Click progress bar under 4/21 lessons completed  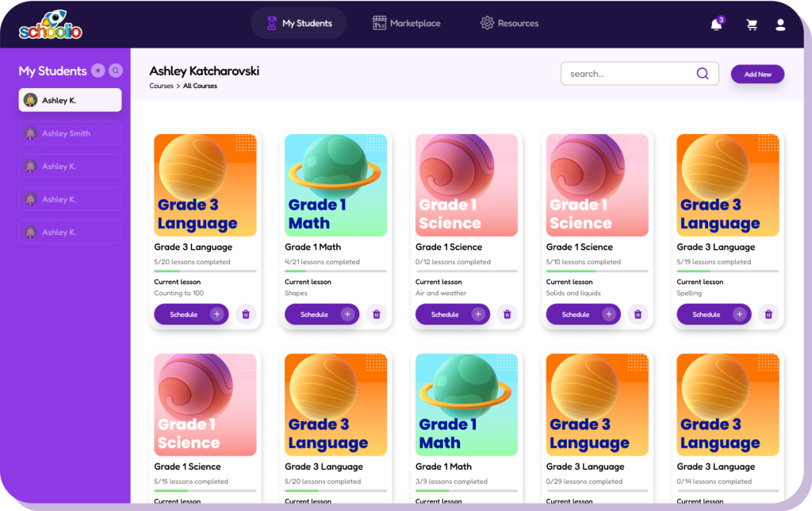point(335,271)
